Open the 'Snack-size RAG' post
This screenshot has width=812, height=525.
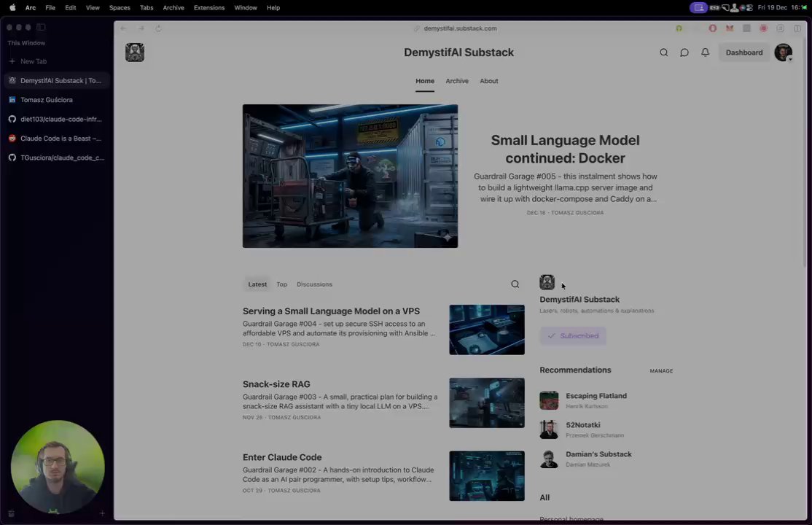(x=276, y=384)
